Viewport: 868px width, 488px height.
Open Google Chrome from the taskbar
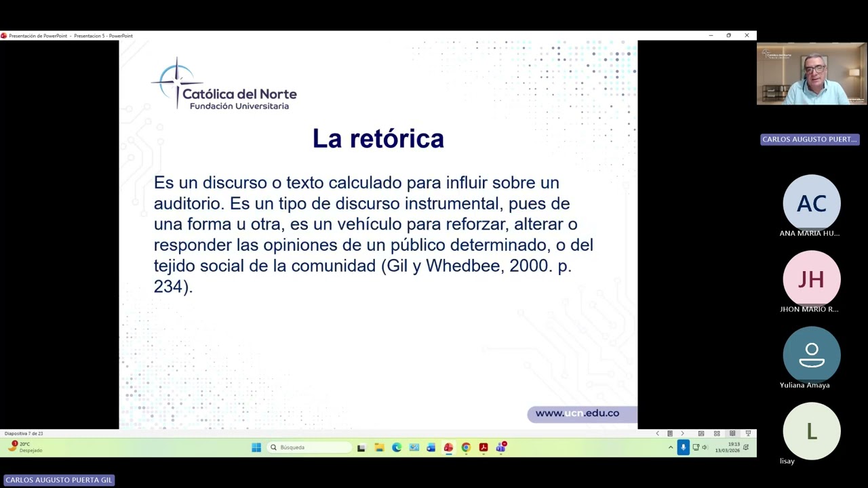pos(466,447)
